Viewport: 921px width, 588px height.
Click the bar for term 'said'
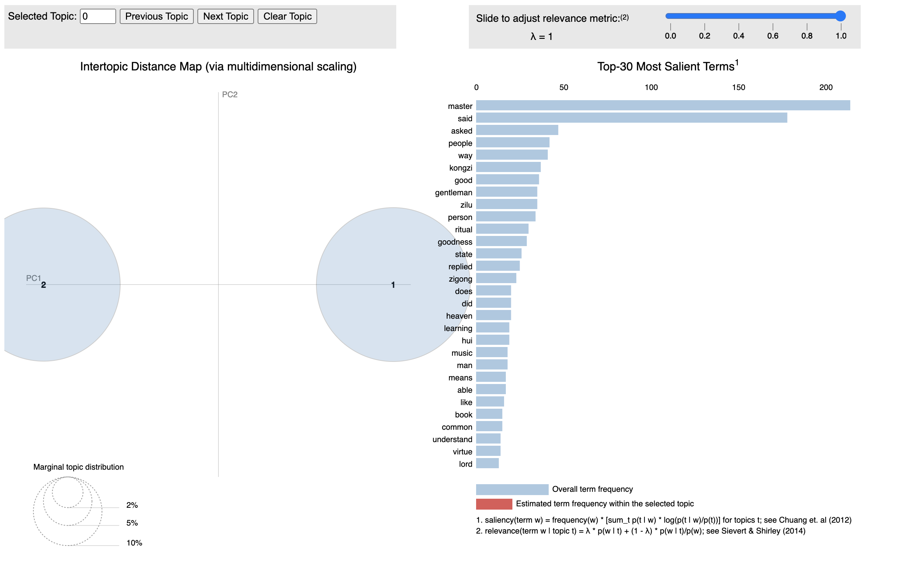[x=631, y=118]
